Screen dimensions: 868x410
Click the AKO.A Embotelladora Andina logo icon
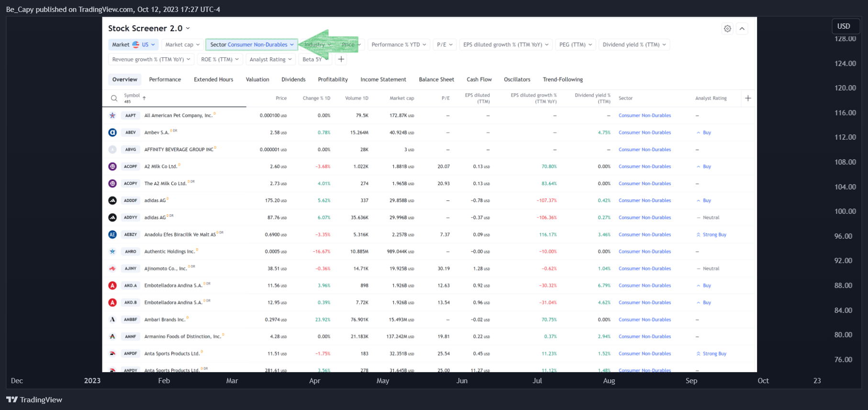(112, 286)
